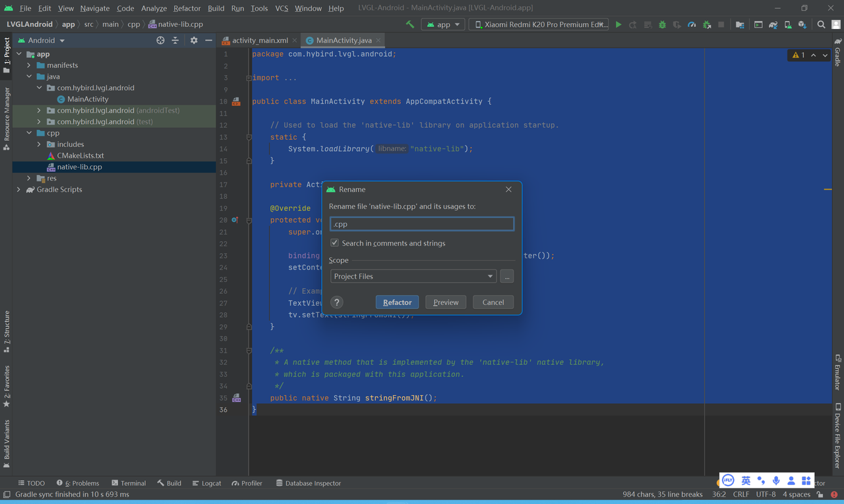The width and height of the screenshot is (844, 504).
Task: Click the Sync Project with Gradle Files icon
Action: (x=773, y=24)
